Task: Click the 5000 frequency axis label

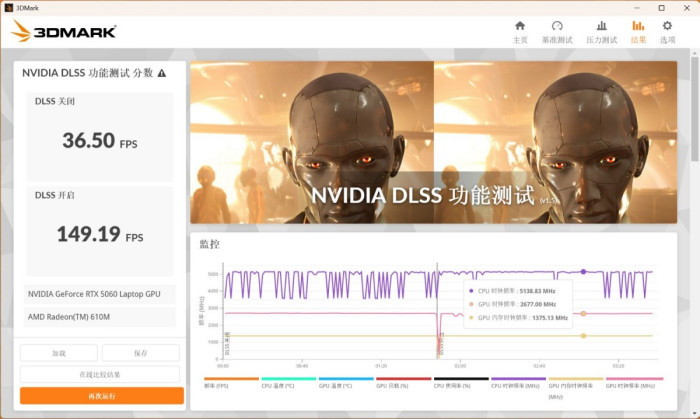Action: click(213, 274)
